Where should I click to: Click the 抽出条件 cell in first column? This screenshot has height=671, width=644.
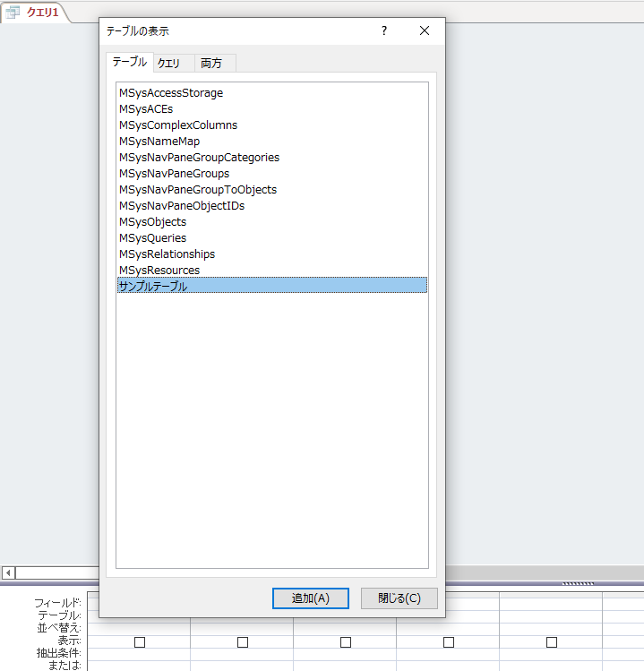(139, 654)
